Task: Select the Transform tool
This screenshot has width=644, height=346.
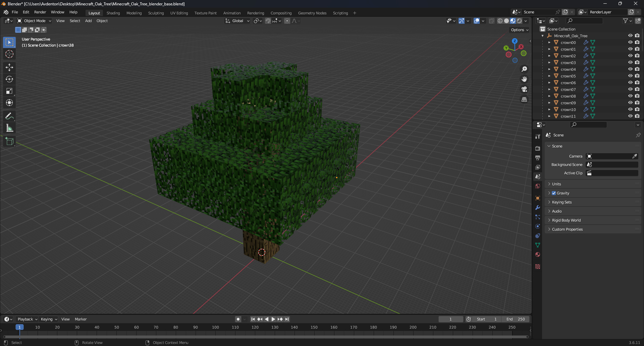Action: pyautogui.click(x=9, y=103)
